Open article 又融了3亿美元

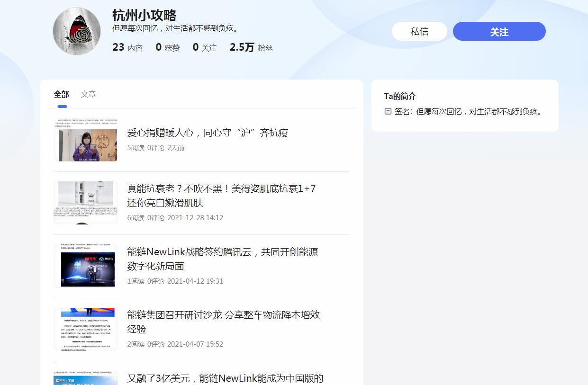(225, 378)
